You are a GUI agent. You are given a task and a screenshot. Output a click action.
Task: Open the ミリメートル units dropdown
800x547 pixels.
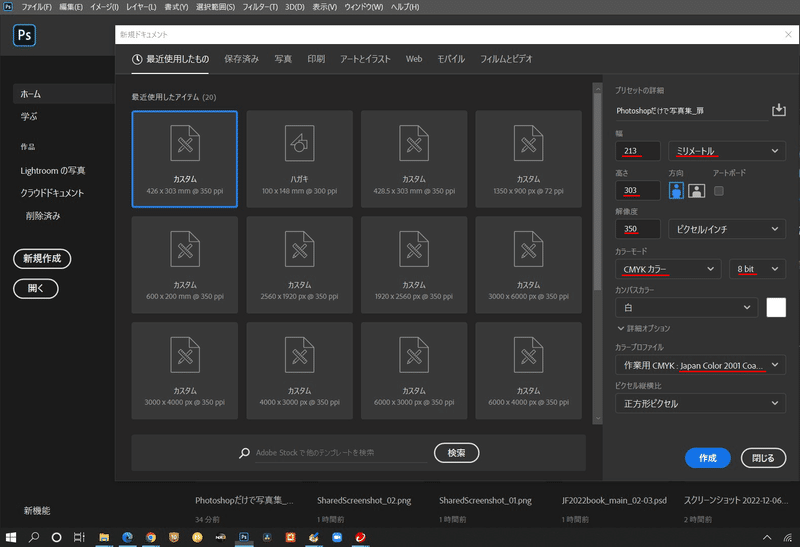click(x=727, y=151)
